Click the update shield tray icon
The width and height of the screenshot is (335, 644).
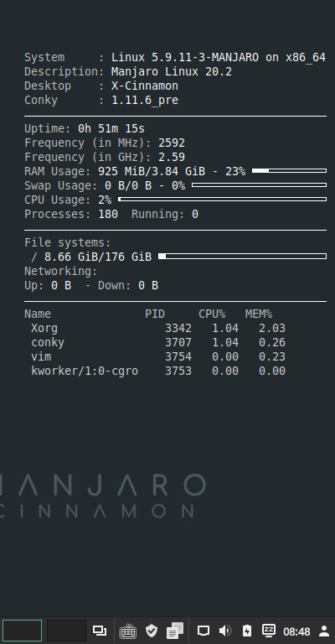point(152,631)
